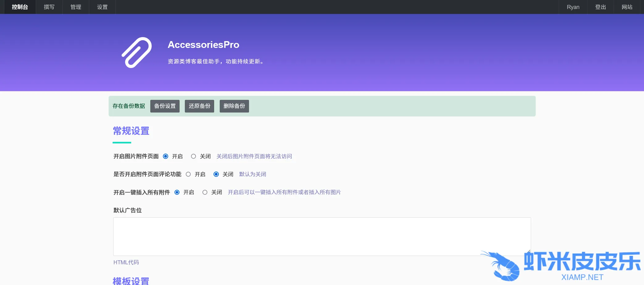Select 关闭 for 开启图片附件页面
644x285 pixels.
tap(193, 156)
